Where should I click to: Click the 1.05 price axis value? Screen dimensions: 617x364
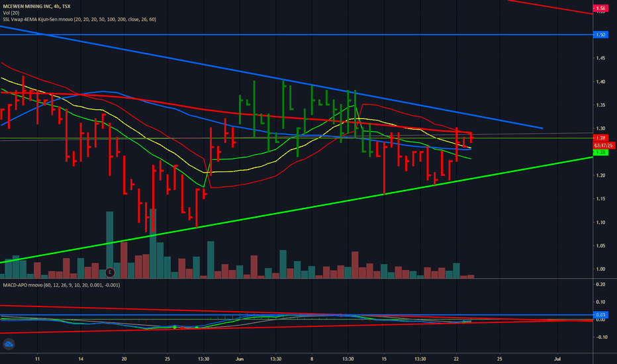click(600, 246)
